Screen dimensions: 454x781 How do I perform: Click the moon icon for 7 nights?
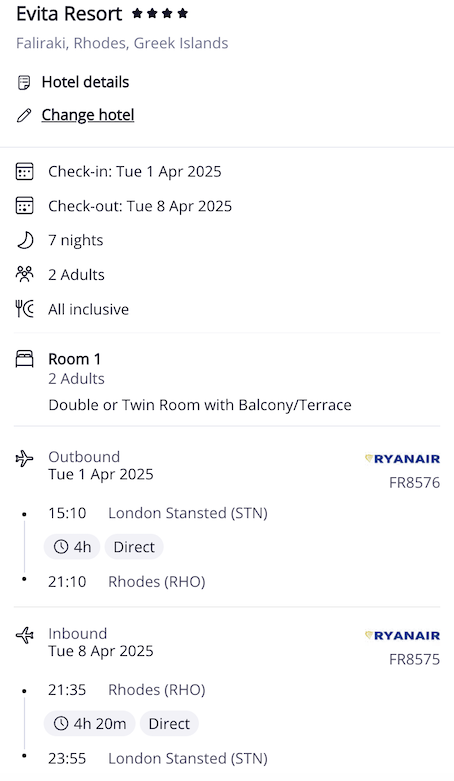(x=25, y=240)
